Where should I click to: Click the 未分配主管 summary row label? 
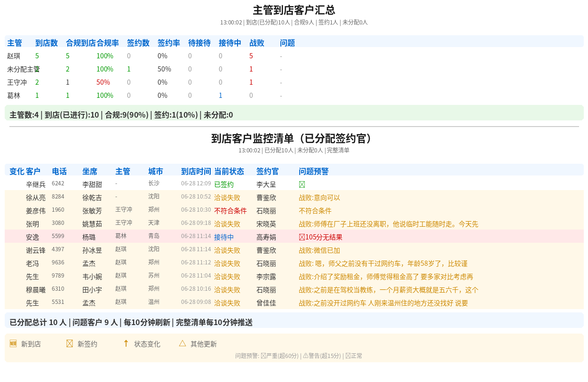pos(23,69)
